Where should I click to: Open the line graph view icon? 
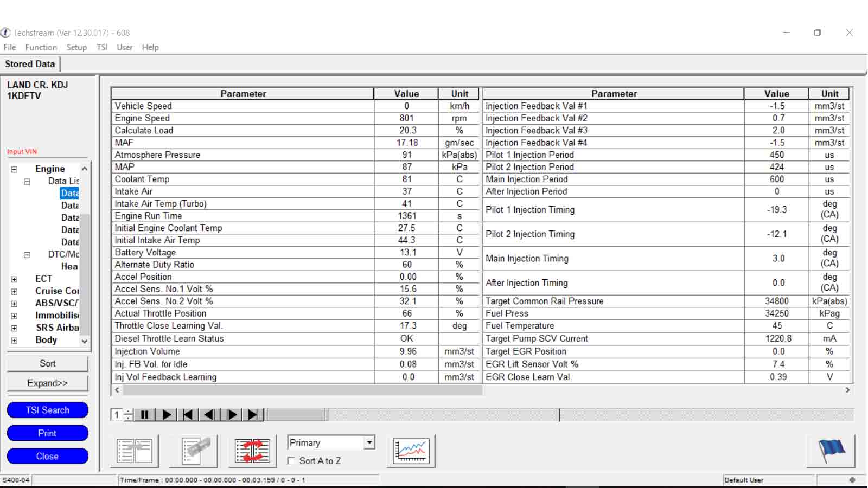[411, 451]
